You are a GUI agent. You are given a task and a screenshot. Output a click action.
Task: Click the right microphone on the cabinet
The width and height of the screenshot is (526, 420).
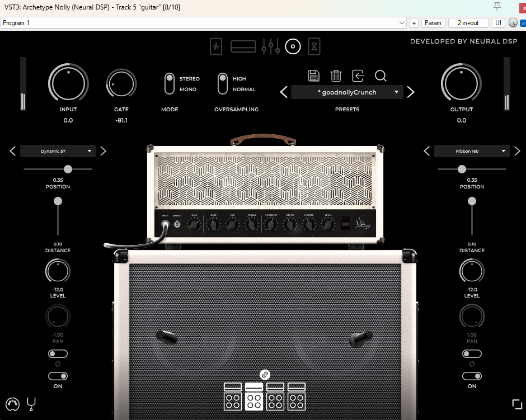tap(361, 338)
